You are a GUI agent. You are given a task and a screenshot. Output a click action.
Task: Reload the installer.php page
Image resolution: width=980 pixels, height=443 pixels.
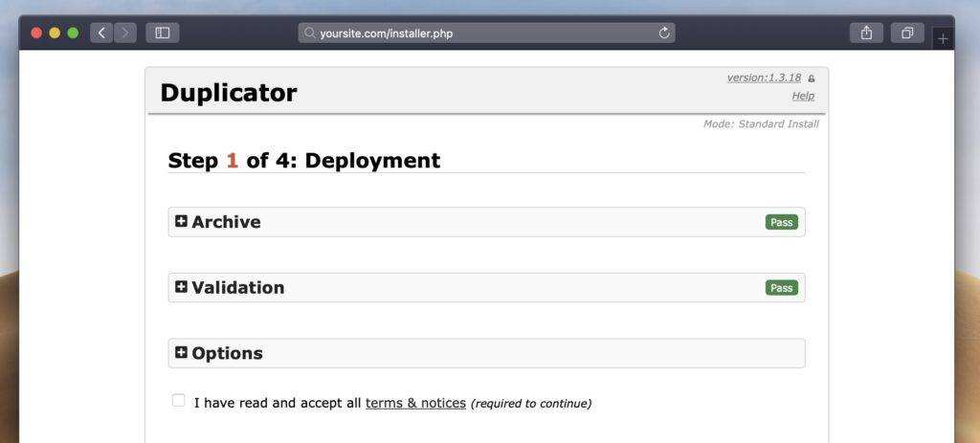pos(664,33)
